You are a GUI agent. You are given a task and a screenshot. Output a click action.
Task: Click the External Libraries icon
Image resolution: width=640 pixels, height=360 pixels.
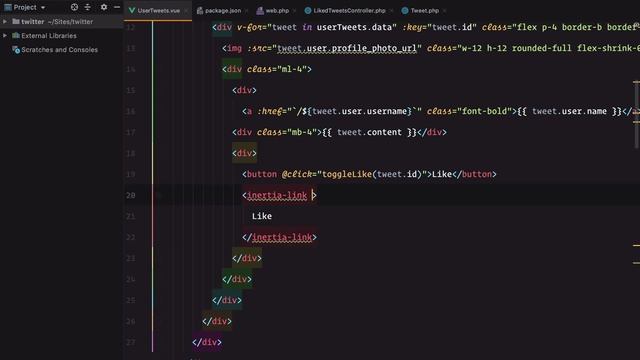point(16,36)
